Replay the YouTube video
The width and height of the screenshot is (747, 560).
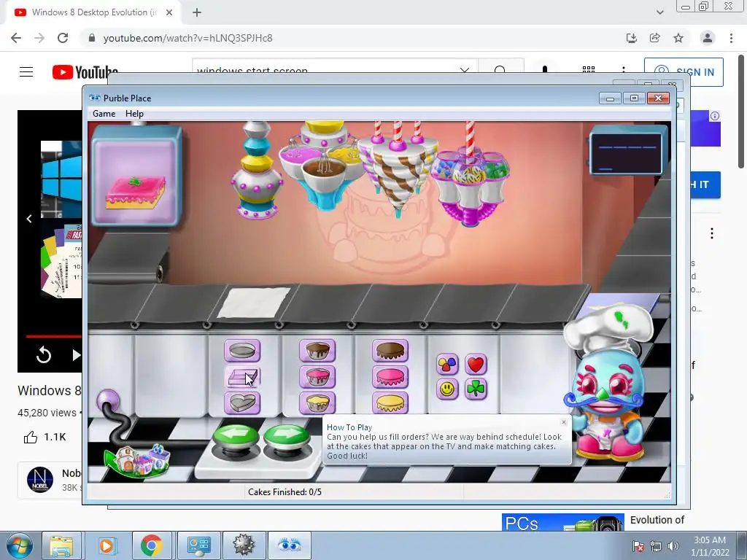pyautogui.click(x=44, y=355)
